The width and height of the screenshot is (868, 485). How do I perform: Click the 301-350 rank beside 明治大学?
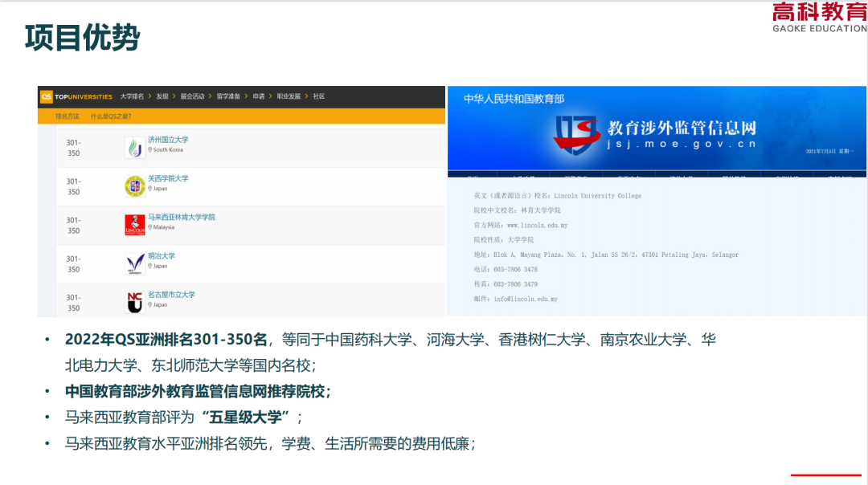coord(74,264)
